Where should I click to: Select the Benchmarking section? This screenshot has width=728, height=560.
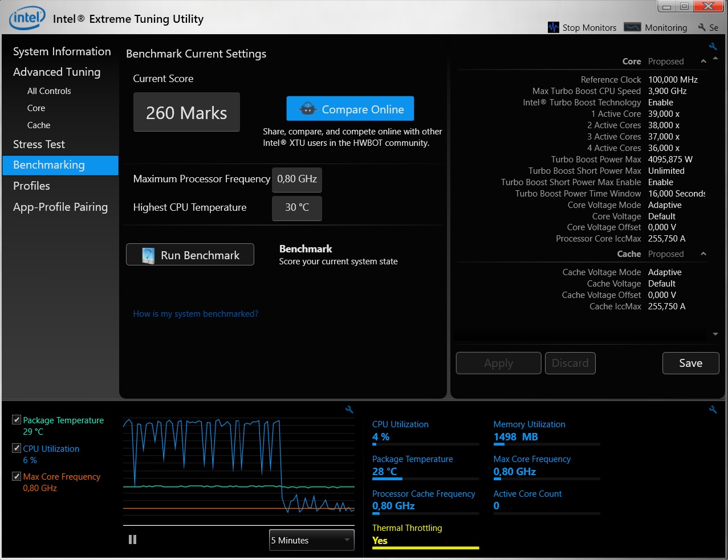[60, 165]
